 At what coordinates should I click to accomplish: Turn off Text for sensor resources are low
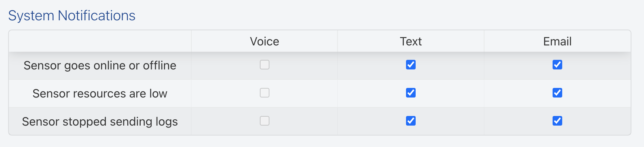click(411, 93)
